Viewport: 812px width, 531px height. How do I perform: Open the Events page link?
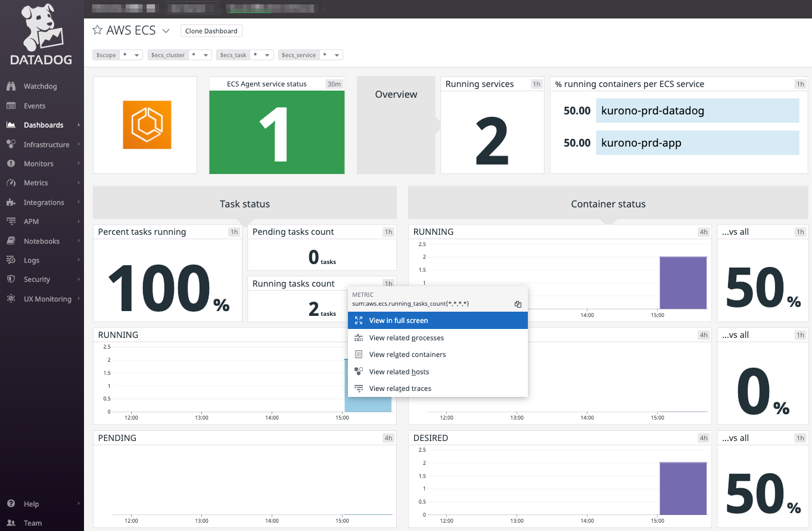pos(35,106)
